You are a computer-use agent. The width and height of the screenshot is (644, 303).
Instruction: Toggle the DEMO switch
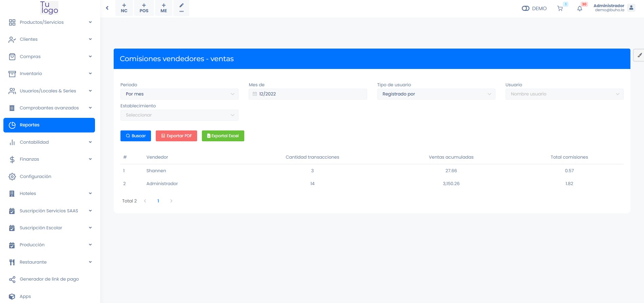(526, 8)
